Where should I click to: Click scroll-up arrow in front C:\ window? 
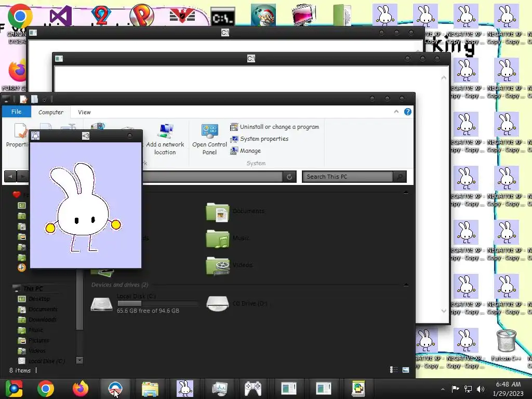click(x=444, y=78)
